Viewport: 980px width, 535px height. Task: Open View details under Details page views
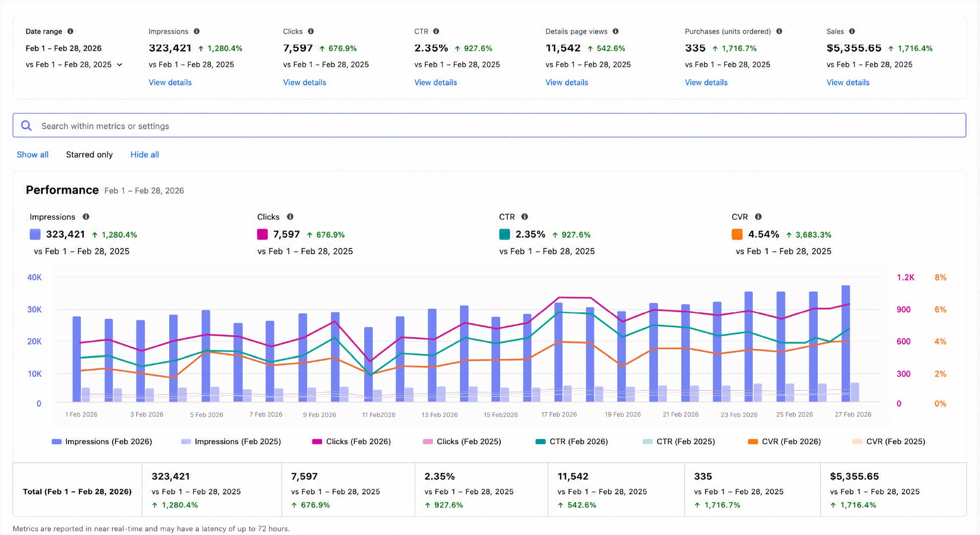tap(567, 83)
